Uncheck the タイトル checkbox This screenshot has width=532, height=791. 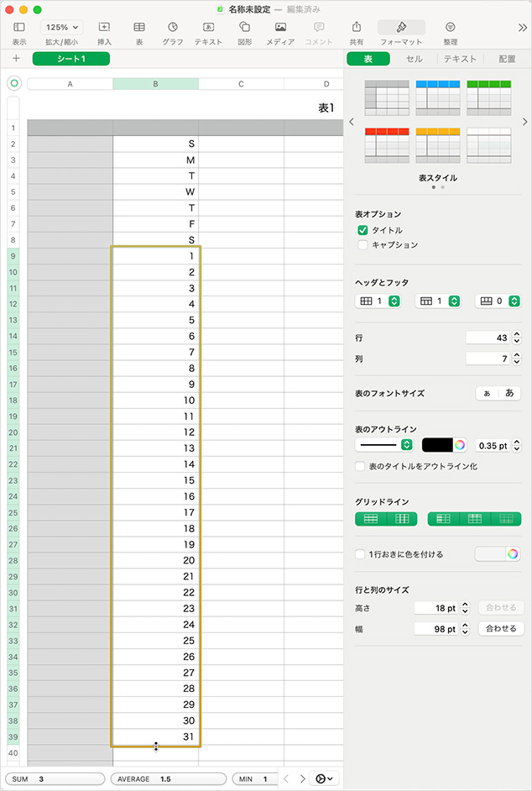click(x=362, y=230)
